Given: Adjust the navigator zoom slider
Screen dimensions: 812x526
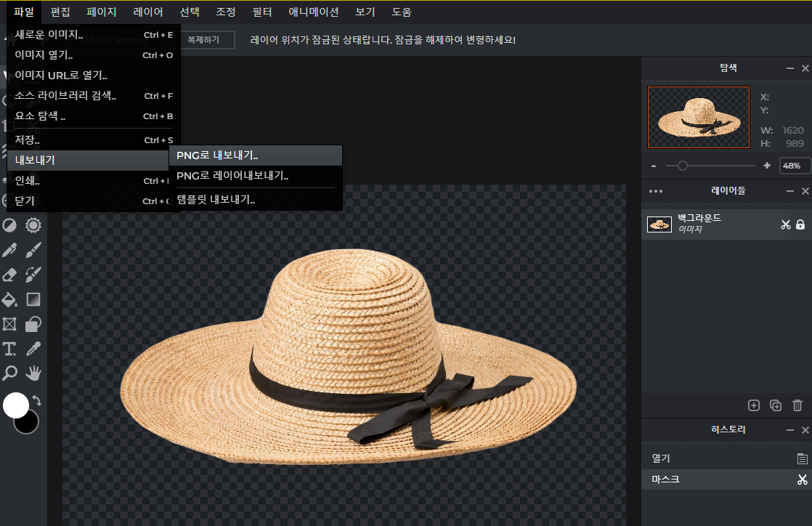Looking at the screenshot, I should pyautogui.click(x=683, y=166).
